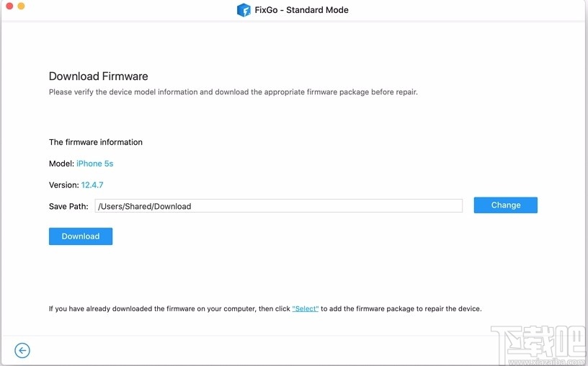Close the FixGo window with red button
This screenshot has height=366, width=588.
[9, 6]
